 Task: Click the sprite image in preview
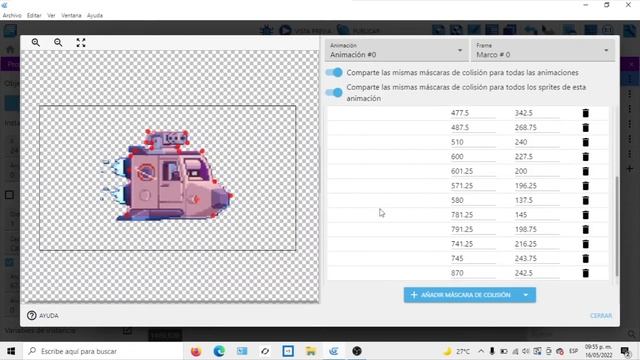pyautogui.click(x=167, y=176)
